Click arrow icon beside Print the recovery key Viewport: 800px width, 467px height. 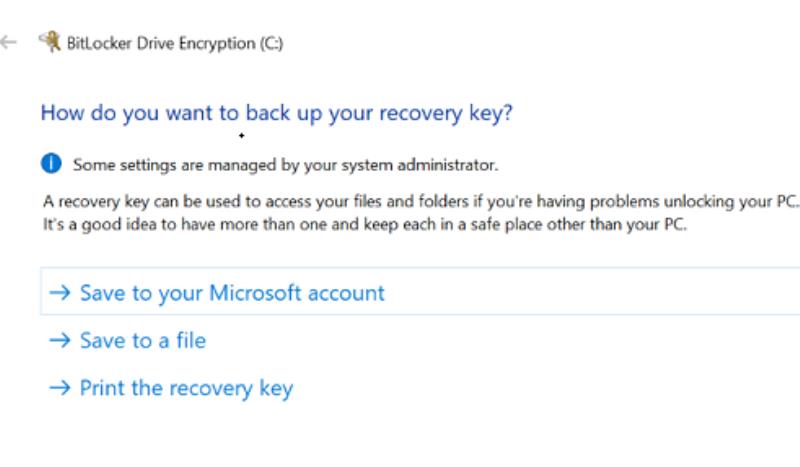pos(60,388)
